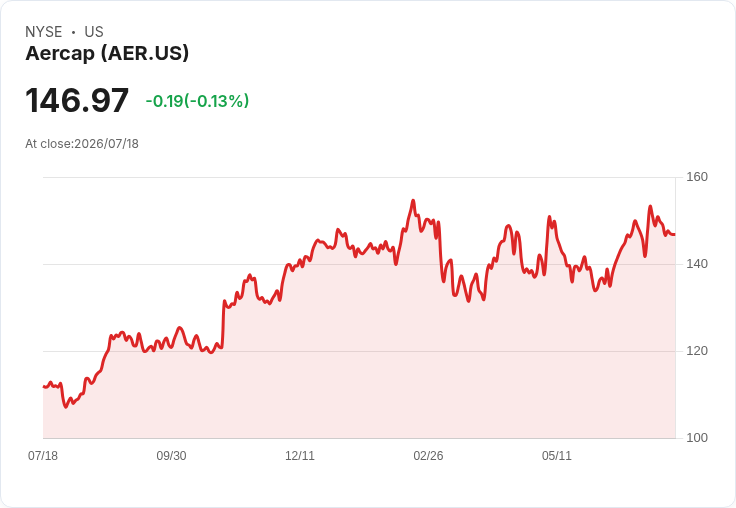Click the 07/18 x-axis date label

[43, 455]
